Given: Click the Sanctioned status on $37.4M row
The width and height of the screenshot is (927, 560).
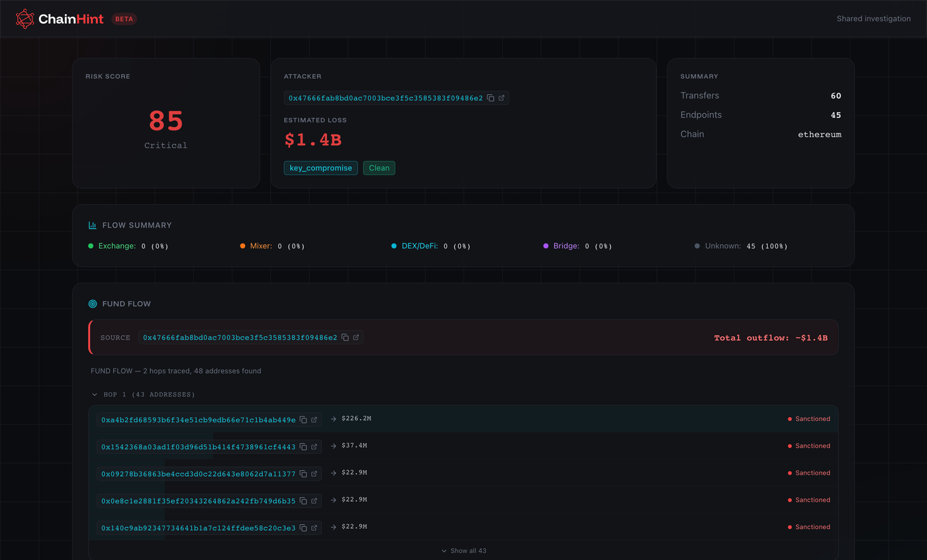Looking at the screenshot, I should pos(809,446).
